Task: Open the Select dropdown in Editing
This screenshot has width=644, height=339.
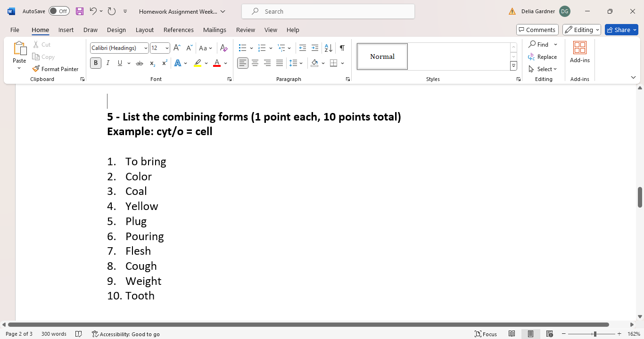Action: click(x=543, y=69)
